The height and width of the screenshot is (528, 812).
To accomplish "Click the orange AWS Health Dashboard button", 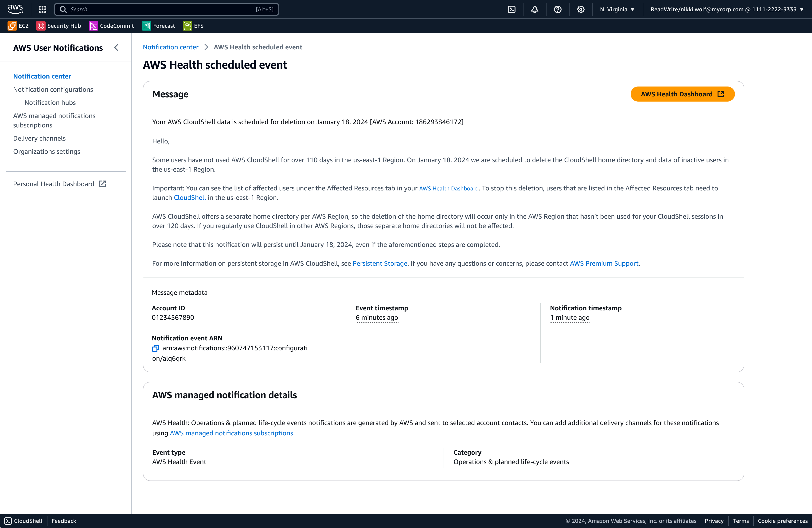I will point(682,94).
